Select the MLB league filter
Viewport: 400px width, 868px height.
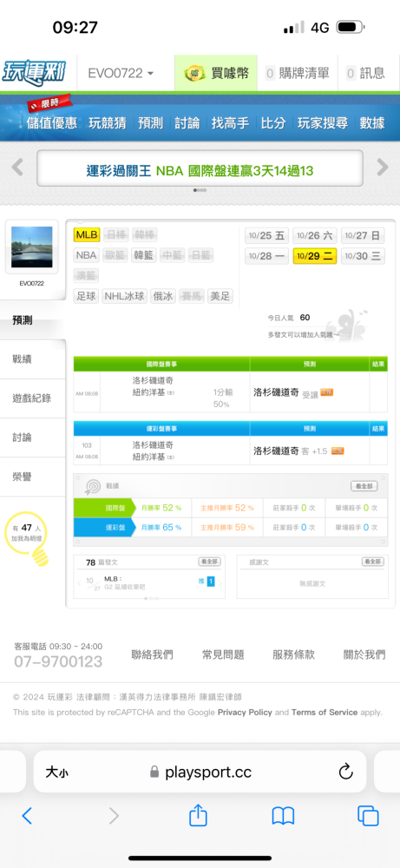(x=86, y=235)
